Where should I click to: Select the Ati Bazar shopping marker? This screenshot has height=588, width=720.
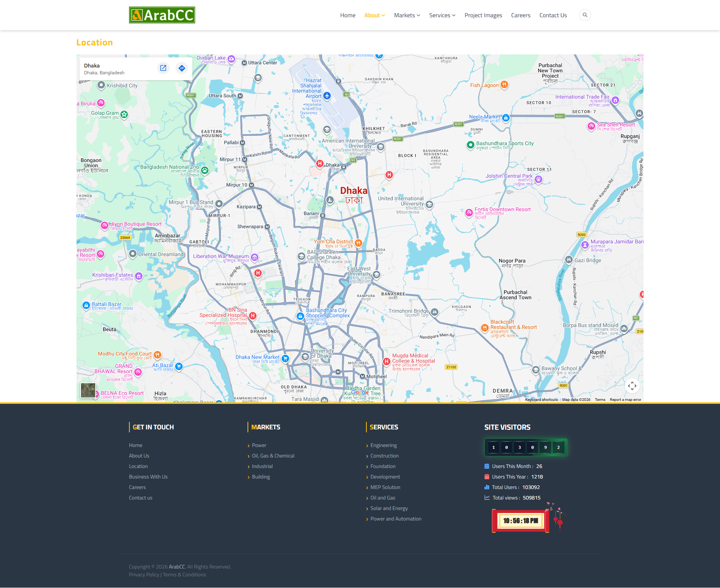point(179,366)
